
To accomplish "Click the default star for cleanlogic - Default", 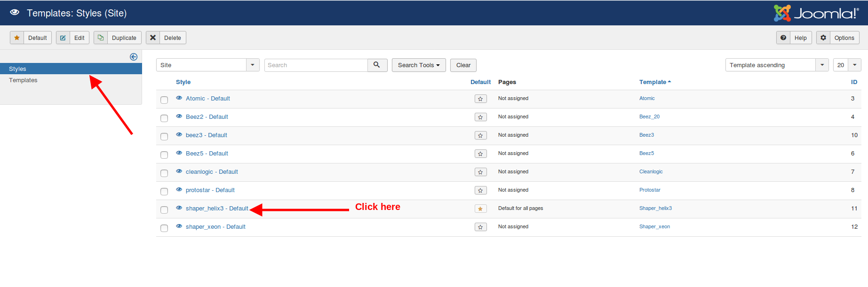I will coord(480,172).
